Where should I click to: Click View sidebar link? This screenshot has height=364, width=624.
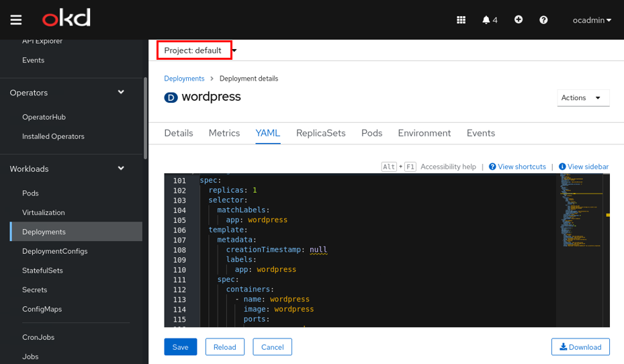(584, 167)
